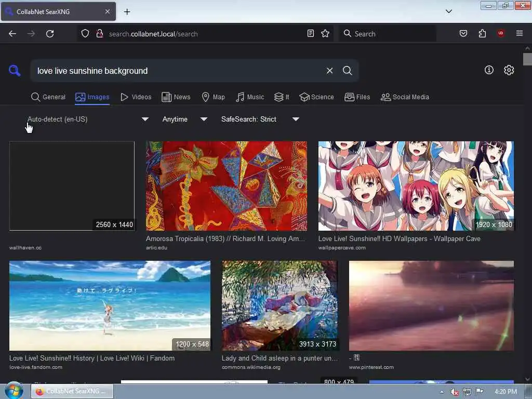Show site security lock info
The image size is (532, 399).
(99, 34)
